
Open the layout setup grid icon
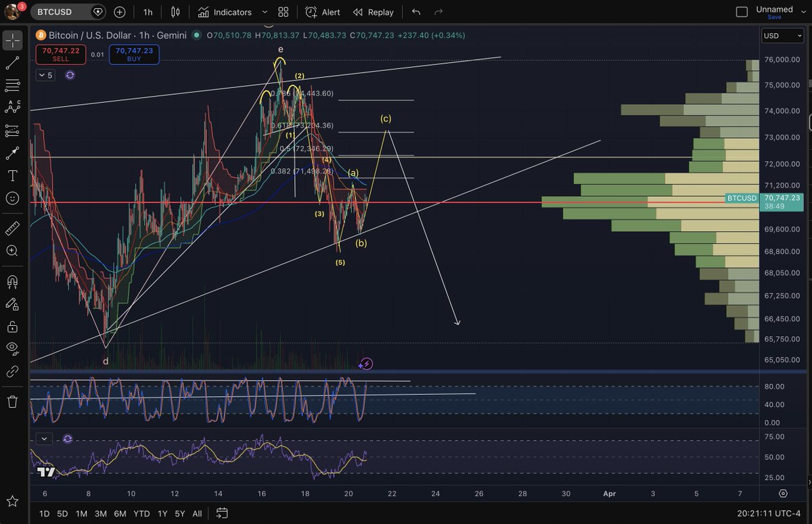283,12
